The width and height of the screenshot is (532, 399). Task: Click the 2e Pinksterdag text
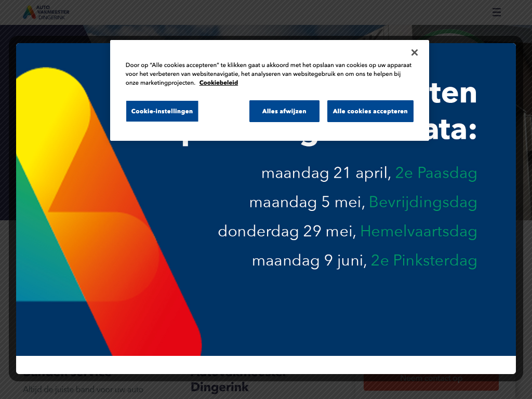click(423, 260)
